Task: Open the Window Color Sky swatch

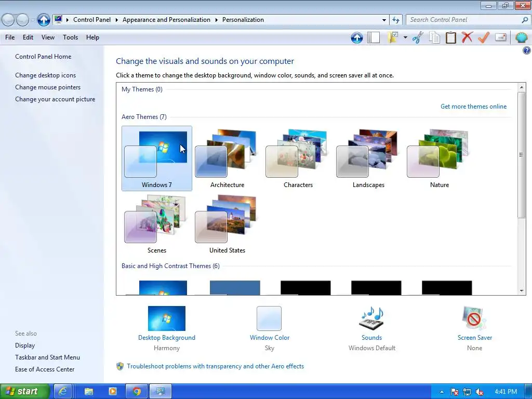Action: (269, 318)
